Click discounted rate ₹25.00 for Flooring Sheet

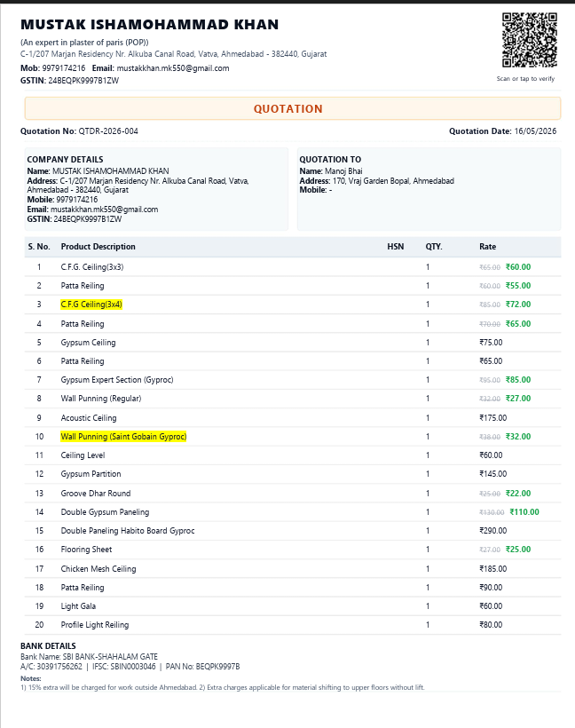tap(518, 550)
